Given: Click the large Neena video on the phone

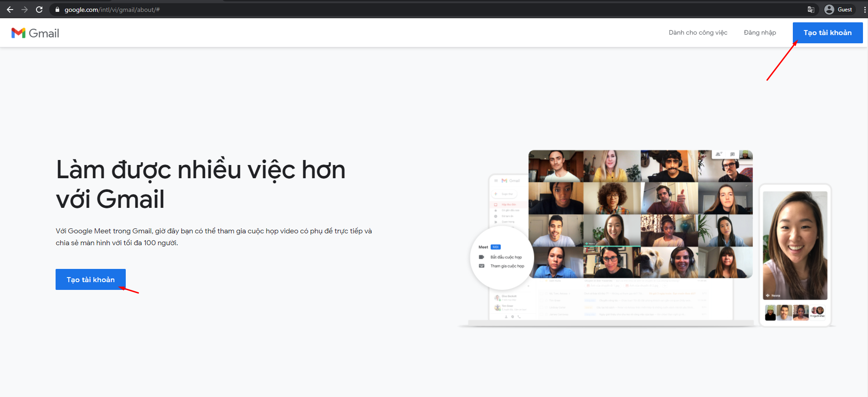Looking at the screenshot, I should tap(795, 245).
